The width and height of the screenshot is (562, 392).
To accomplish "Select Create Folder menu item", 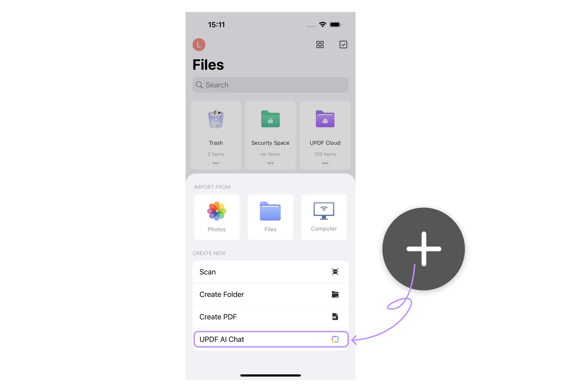I will coord(270,294).
